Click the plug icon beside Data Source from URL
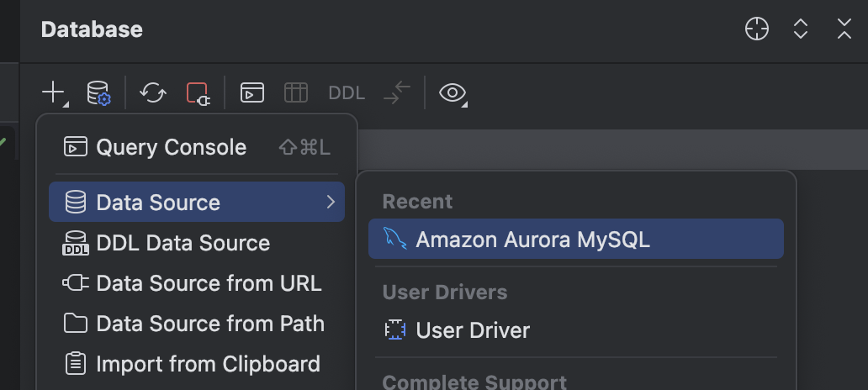Viewport: 868px width, 390px height. coord(76,283)
